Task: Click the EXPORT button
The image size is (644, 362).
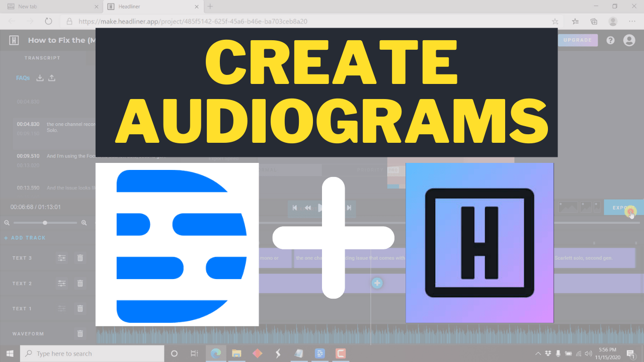Action: point(624,208)
